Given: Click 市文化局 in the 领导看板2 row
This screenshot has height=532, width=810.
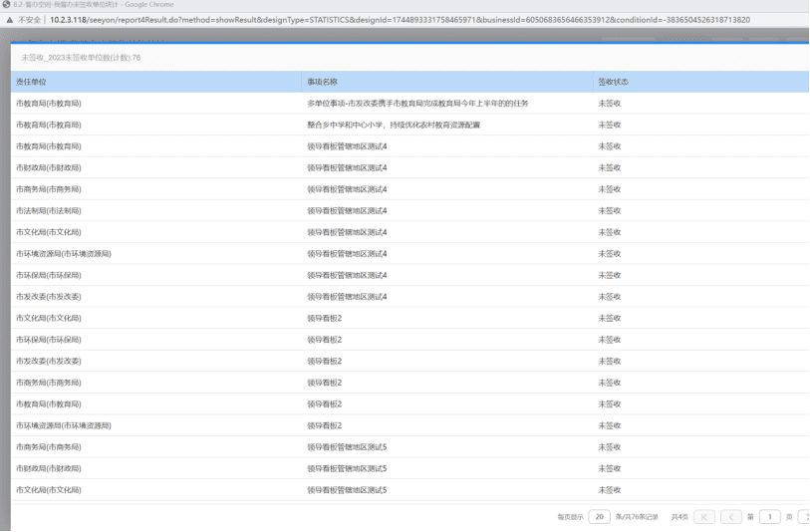Looking at the screenshot, I should tap(49, 318).
